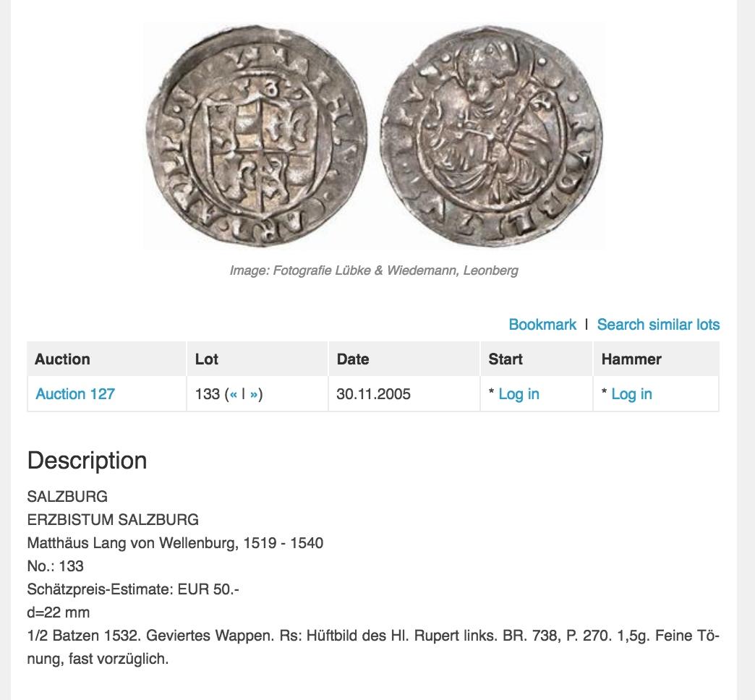This screenshot has width=755, height=700.
Task: Go to next lot arrow »
Action: point(254,394)
